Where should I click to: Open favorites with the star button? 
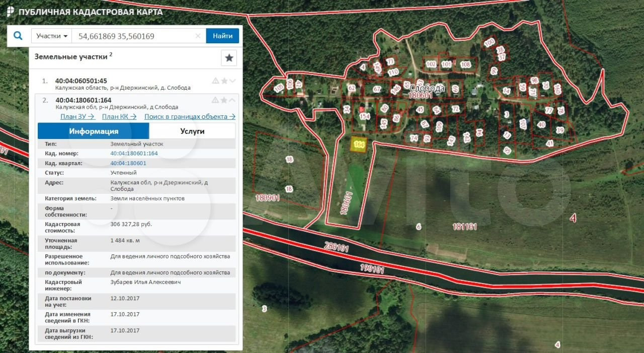point(229,58)
